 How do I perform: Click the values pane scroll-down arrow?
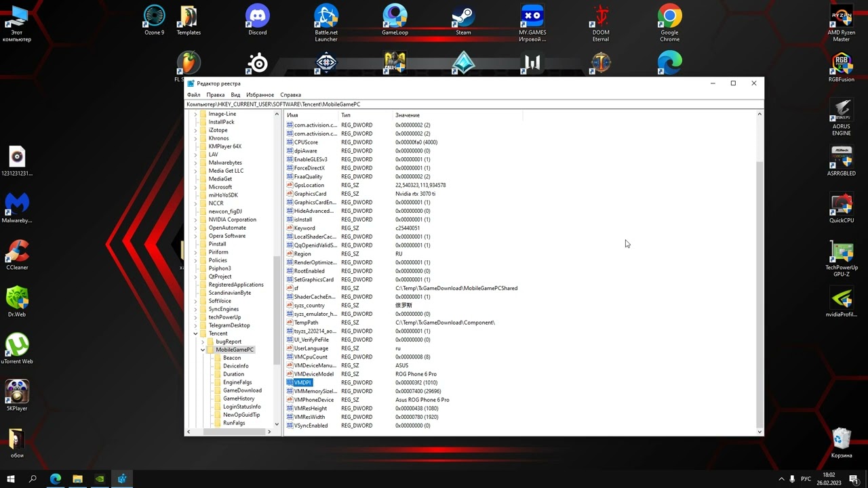(759, 432)
